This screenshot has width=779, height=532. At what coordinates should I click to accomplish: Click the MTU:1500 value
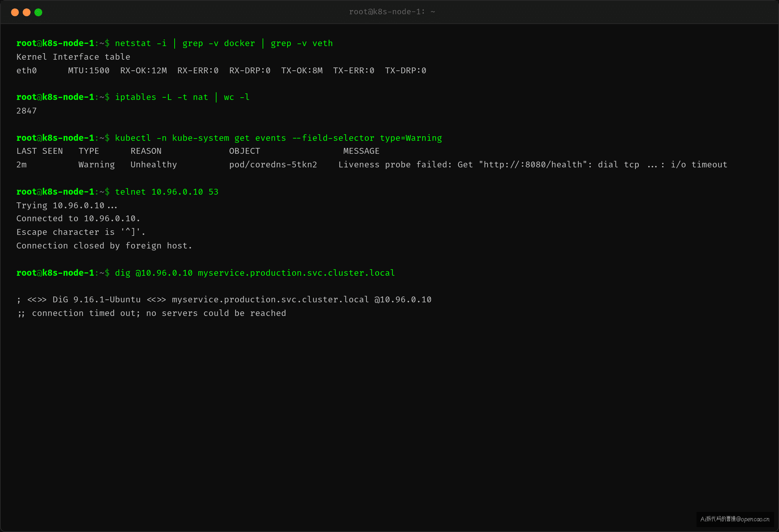pos(89,70)
